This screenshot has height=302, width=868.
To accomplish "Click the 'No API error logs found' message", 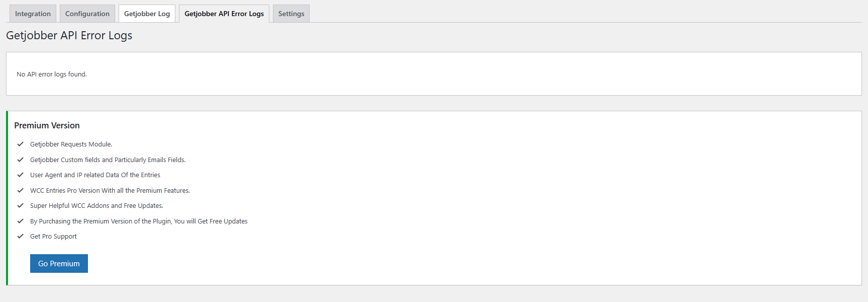I will (52, 74).
